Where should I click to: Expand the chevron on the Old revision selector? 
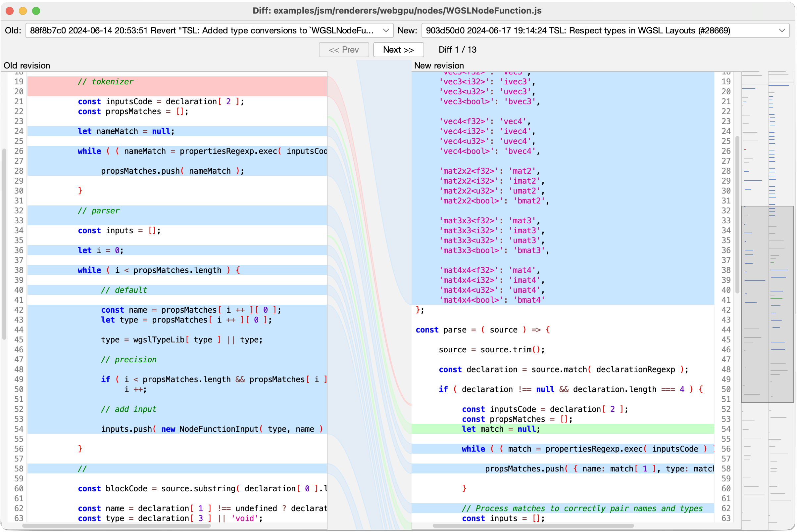coord(387,30)
